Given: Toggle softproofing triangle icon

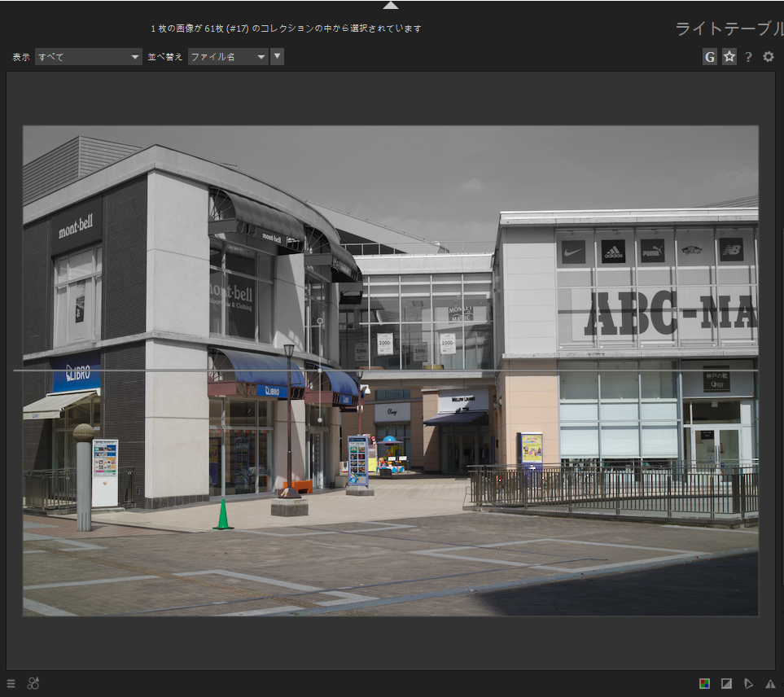Looking at the screenshot, I should [748, 683].
